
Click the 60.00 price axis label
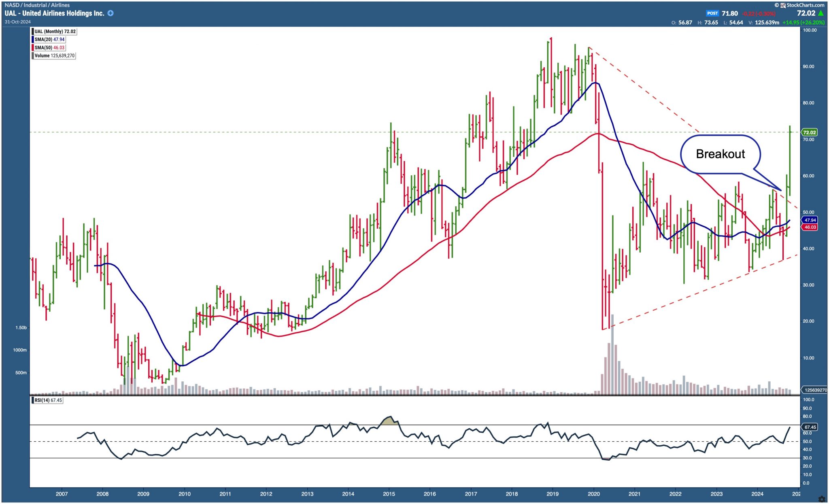tap(809, 176)
